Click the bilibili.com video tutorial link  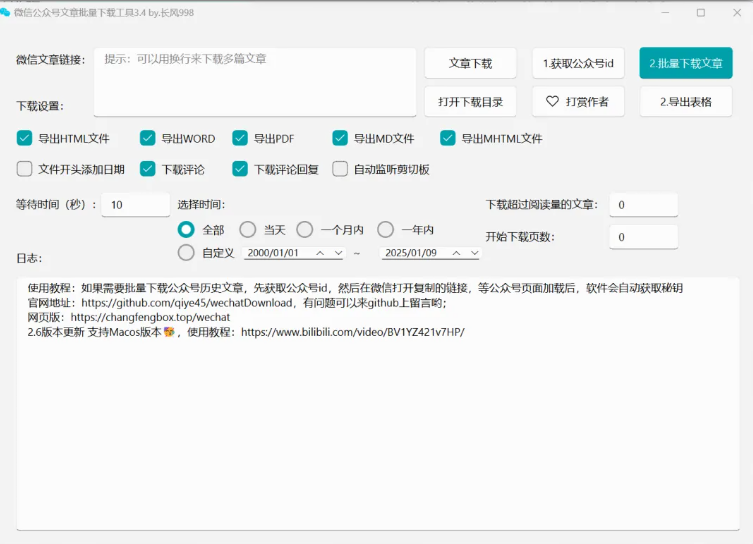coord(352,332)
